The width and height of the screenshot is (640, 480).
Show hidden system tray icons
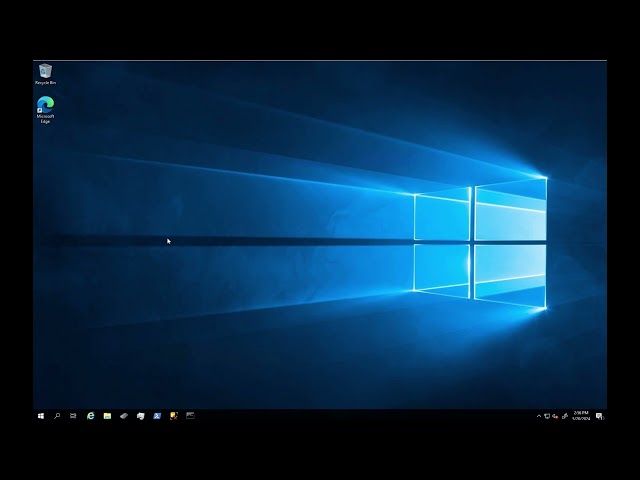pos(539,416)
